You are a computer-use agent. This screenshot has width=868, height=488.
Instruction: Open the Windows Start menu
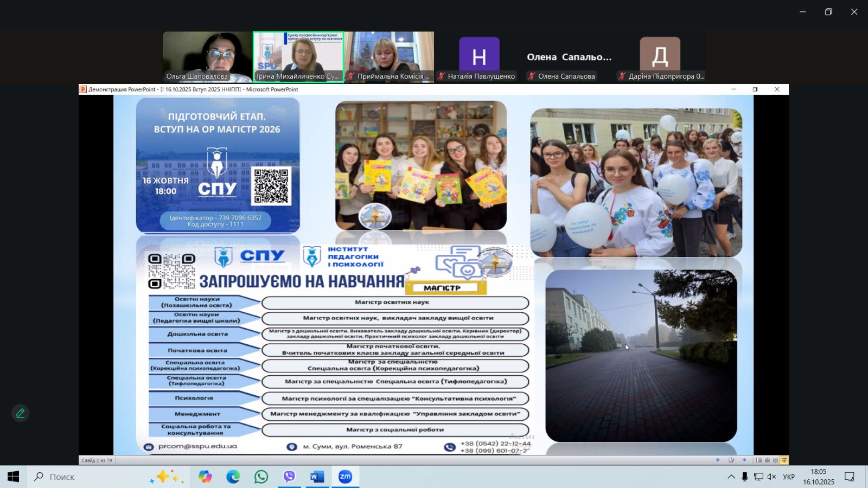[13, 477]
